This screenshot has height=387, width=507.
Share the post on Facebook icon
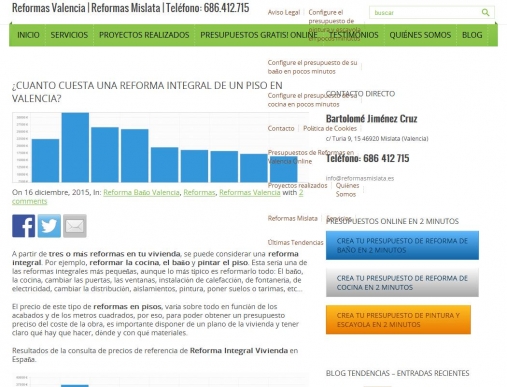(x=24, y=226)
